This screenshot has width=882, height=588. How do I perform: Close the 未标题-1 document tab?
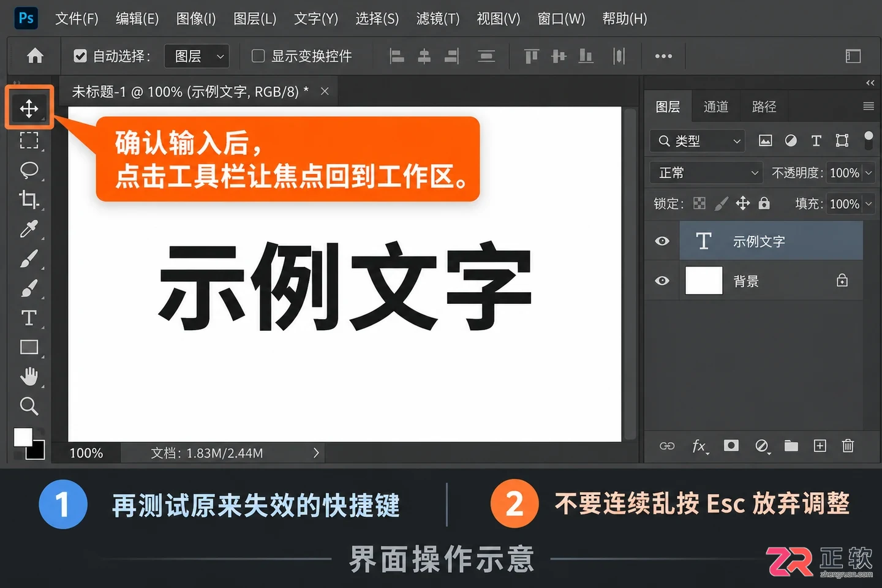pyautogui.click(x=325, y=91)
